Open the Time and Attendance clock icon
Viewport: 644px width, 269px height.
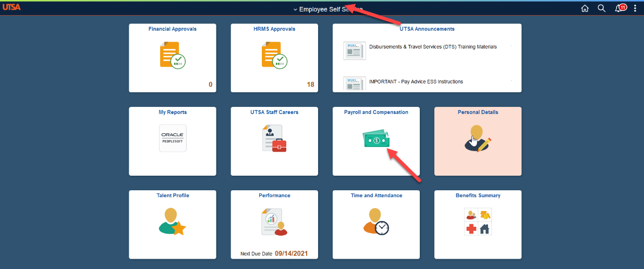coord(376,222)
